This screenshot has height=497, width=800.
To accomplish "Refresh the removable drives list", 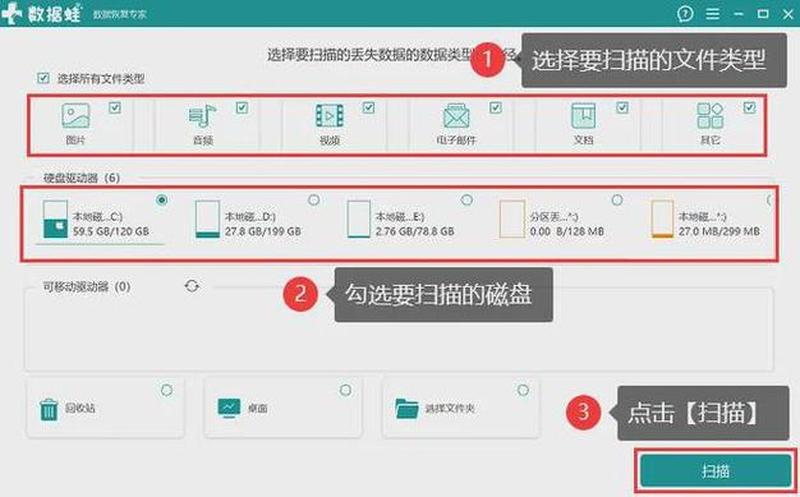I will [x=192, y=286].
